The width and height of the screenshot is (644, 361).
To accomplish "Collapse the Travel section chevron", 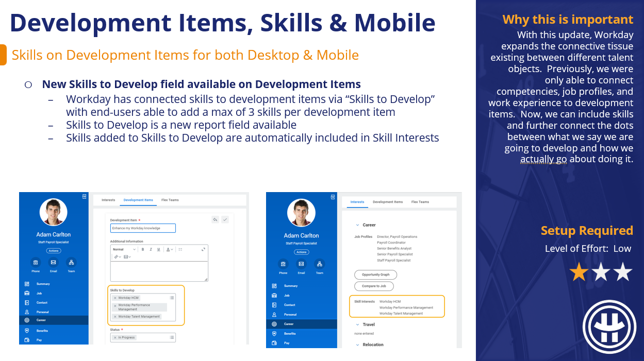I will tap(356, 325).
